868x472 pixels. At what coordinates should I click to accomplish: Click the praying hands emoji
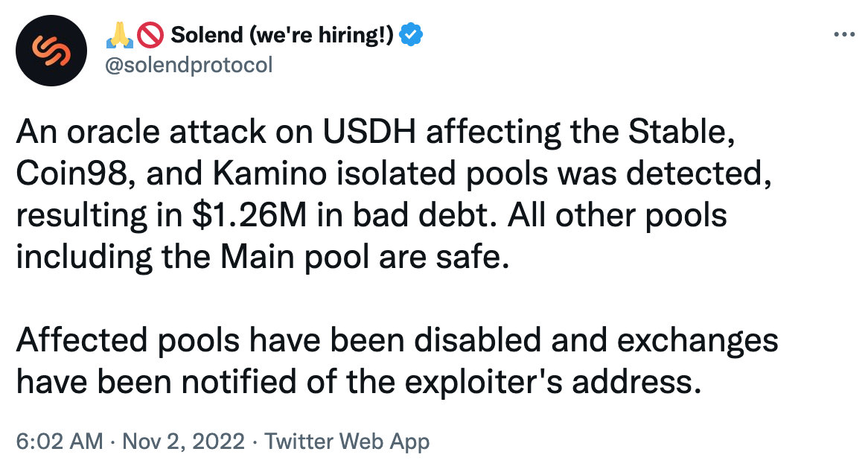(x=119, y=35)
